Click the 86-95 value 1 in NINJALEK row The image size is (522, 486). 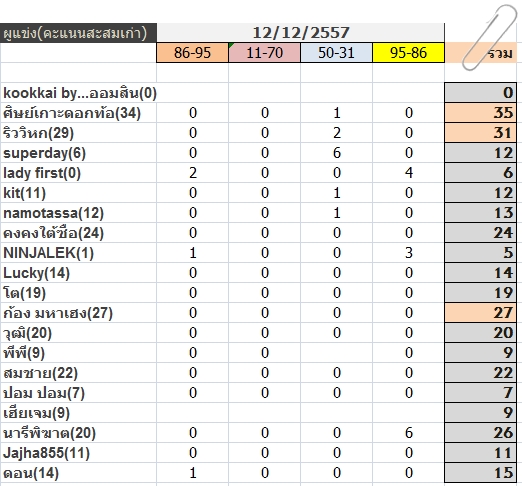tap(192, 253)
